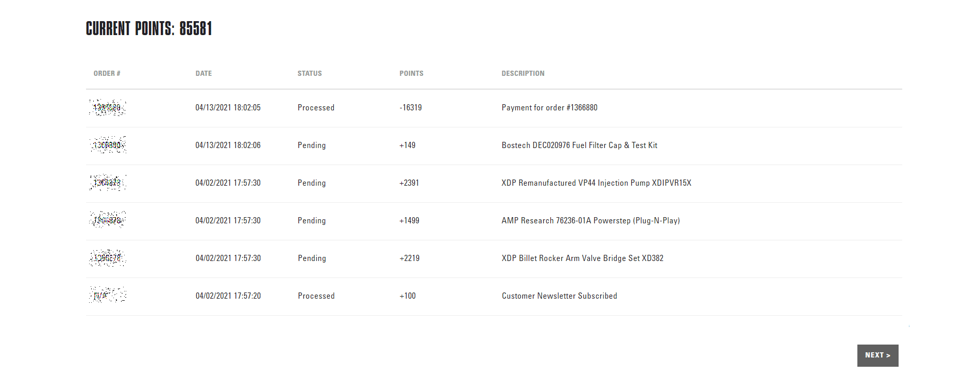
Task: Select the order number in the first row
Action: (x=107, y=108)
